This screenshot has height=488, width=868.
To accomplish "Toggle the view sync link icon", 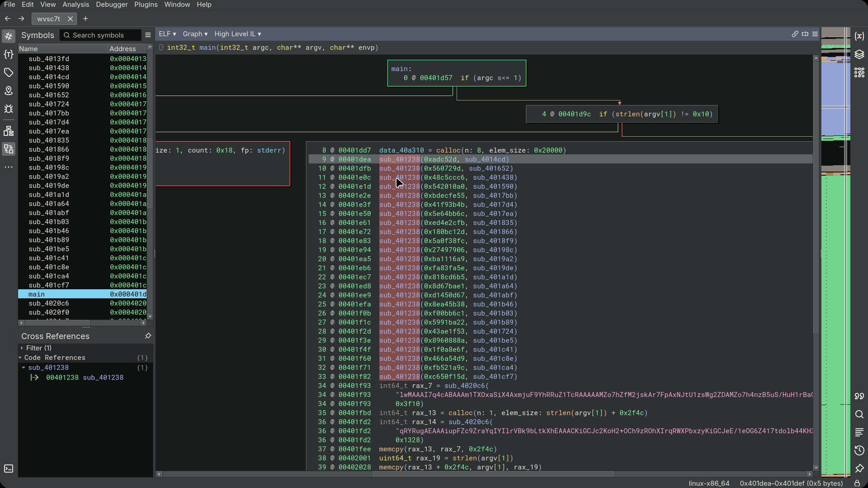I will 795,34.
